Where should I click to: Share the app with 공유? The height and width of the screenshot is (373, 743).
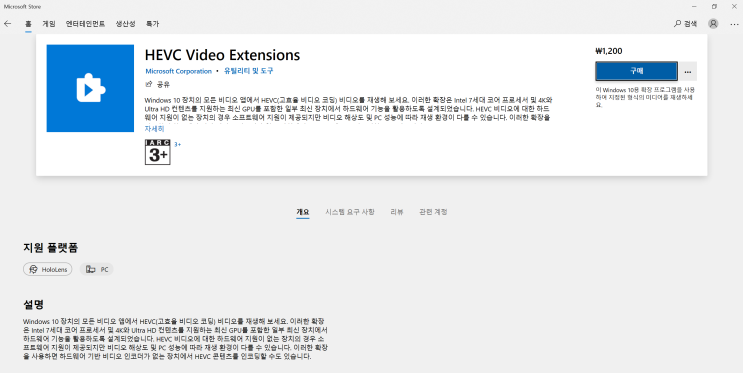[157, 84]
